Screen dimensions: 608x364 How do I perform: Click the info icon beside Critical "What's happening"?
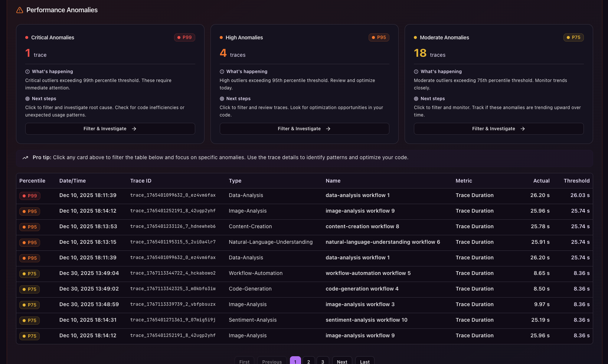(27, 72)
